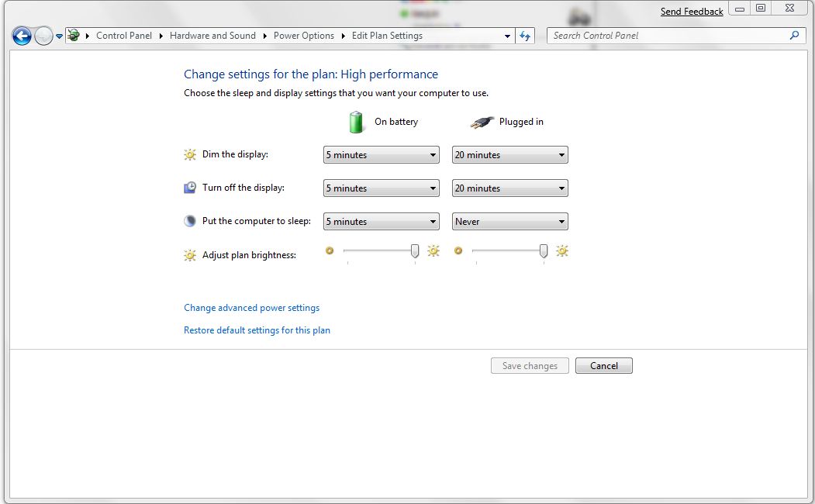Open Dim the display On battery dropdown
Viewport: 815px width, 504px height.
[x=381, y=155]
